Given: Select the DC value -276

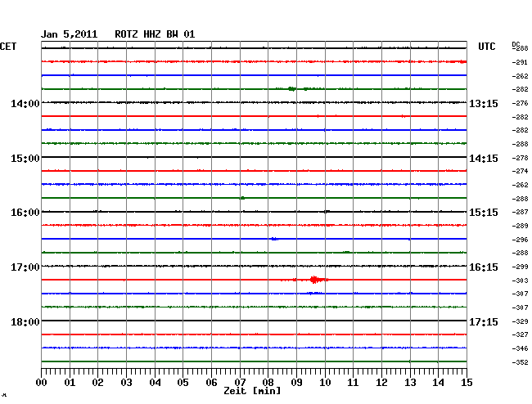Looking at the screenshot, I should (x=520, y=103).
